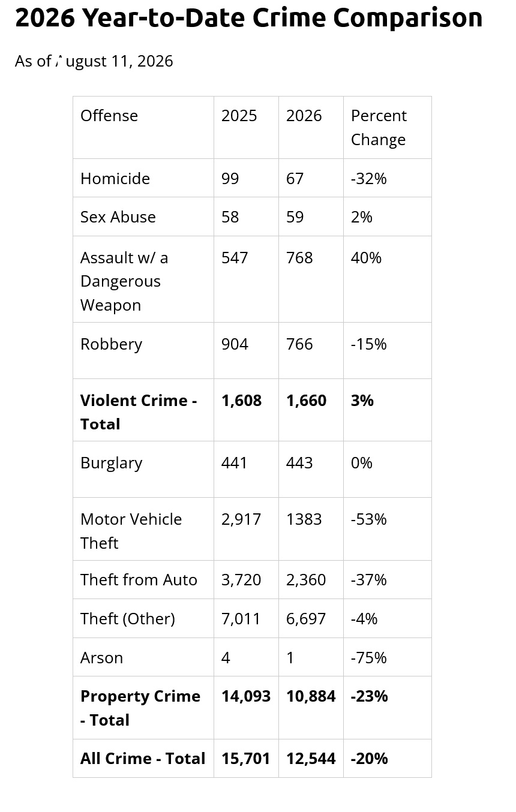Select the Motor Vehicle Theft label
The height and width of the screenshot is (812, 516).
point(131,531)
